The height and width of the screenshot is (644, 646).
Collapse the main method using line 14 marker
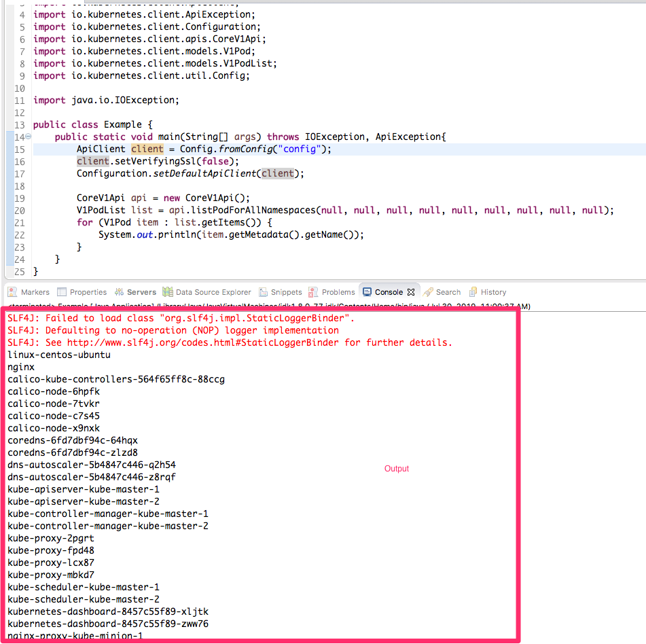tap(26, 137)
